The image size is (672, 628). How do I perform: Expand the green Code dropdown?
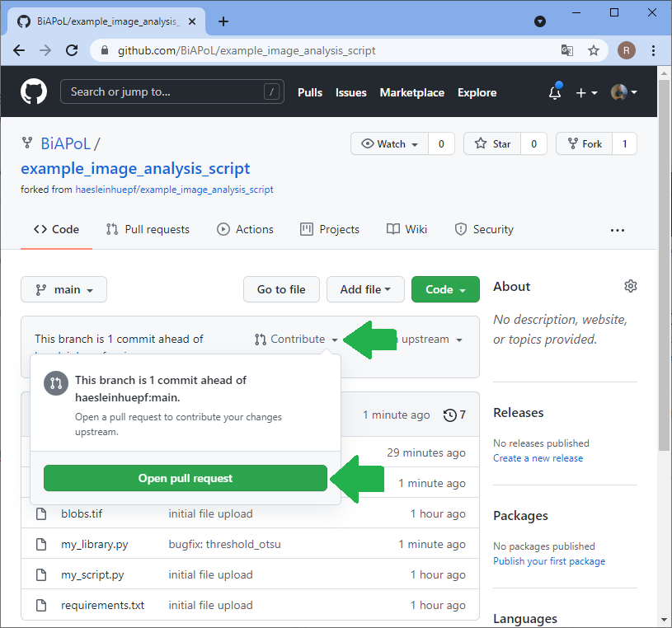pyautogui.click(x=445, y=289)
